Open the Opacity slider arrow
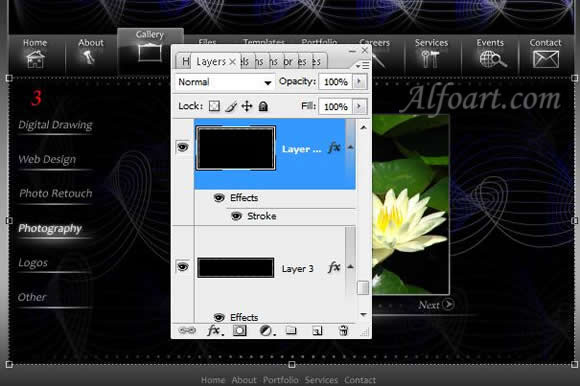 coord(359,81)
